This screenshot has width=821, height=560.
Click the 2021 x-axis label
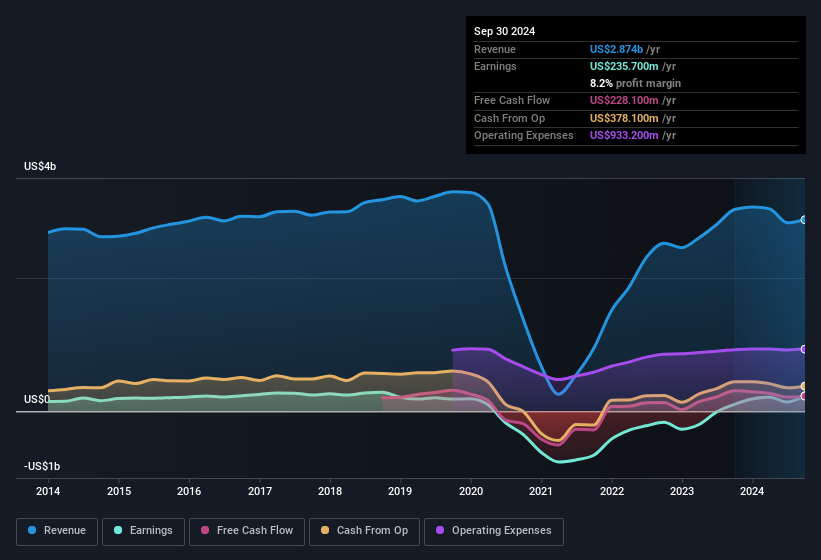pos(541,491)
